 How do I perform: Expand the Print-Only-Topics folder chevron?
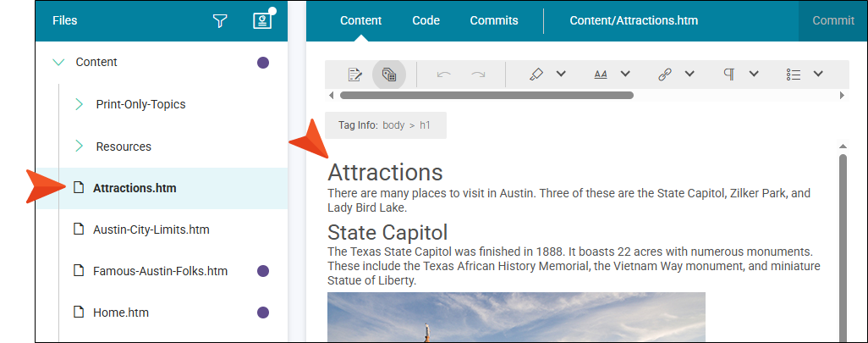(80, 104)
